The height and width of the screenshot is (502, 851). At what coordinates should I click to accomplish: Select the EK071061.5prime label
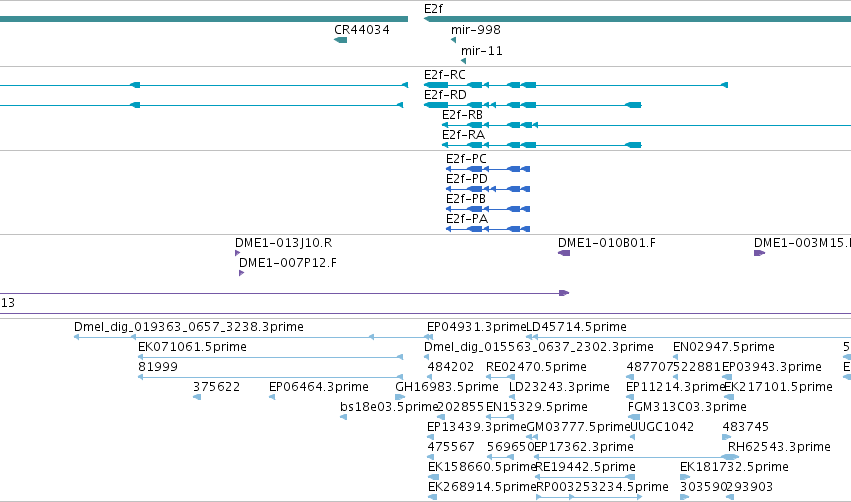point(192,347)
